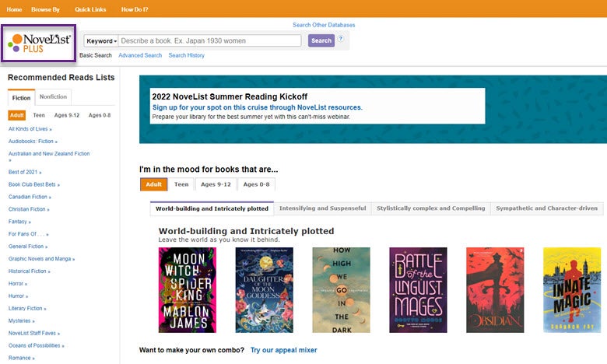Click the NoveList Plus logo

[x=40, y=44]
